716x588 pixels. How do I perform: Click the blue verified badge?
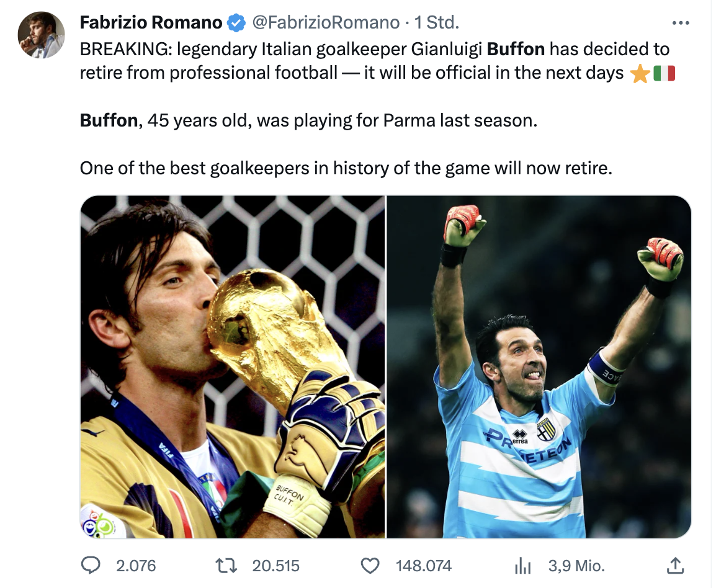click(x=236, y=23)
